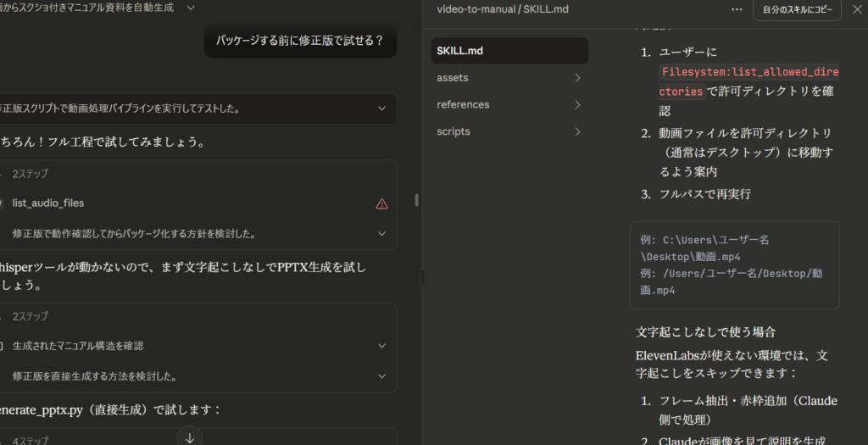The image size is (868, 445).
Task: Click the chevron icon next to assets
Action: tap(577, 78)
